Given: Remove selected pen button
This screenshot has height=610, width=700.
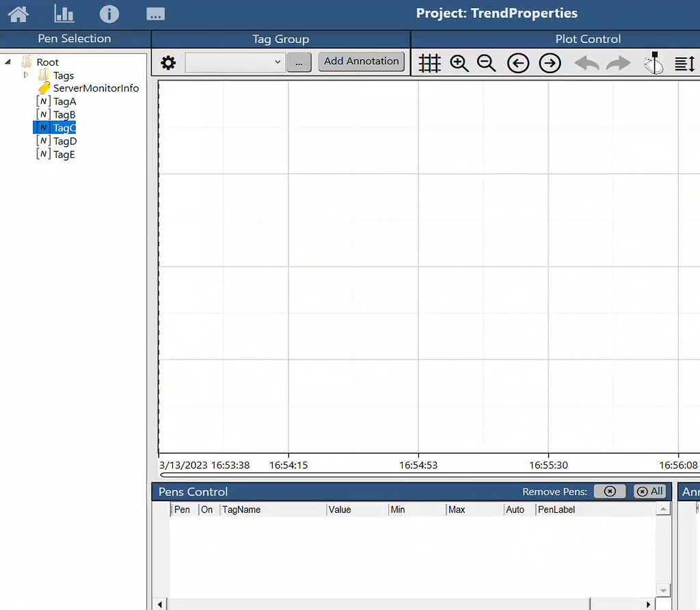Looking at the screenshot, I should click(609, 491).
